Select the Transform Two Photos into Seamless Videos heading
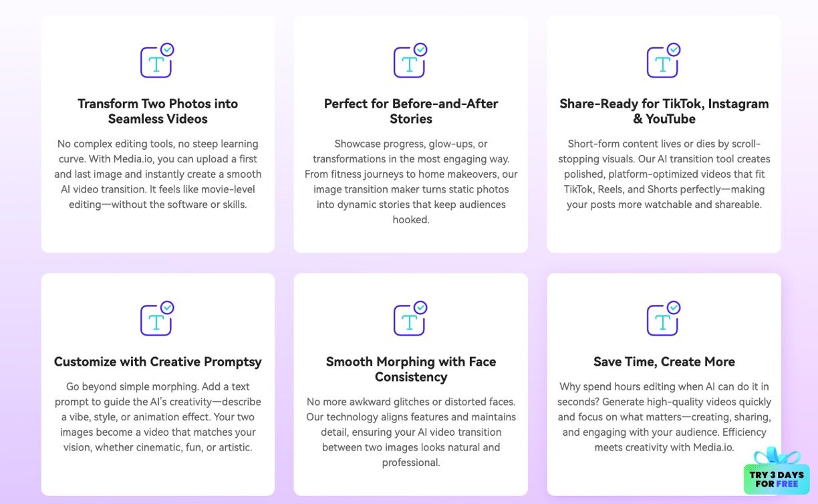Screen dimensions: 818x504 (158, 111)
